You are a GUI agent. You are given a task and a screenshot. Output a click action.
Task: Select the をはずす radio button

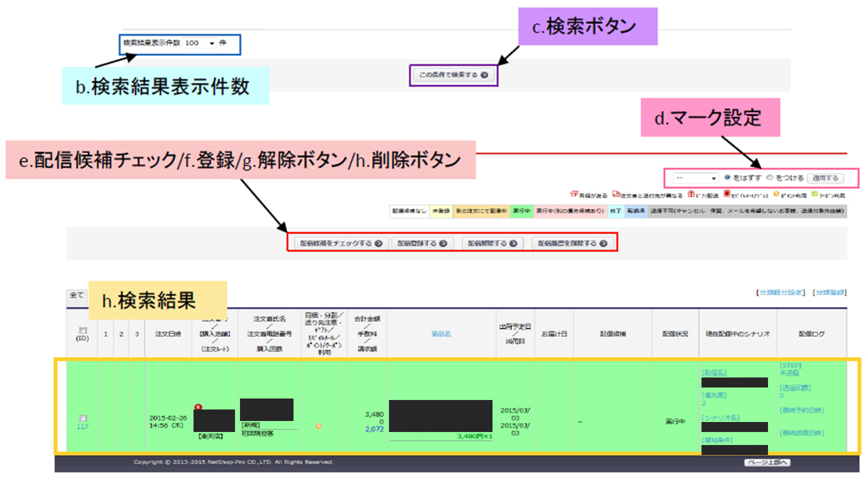(x=727, y=177)
